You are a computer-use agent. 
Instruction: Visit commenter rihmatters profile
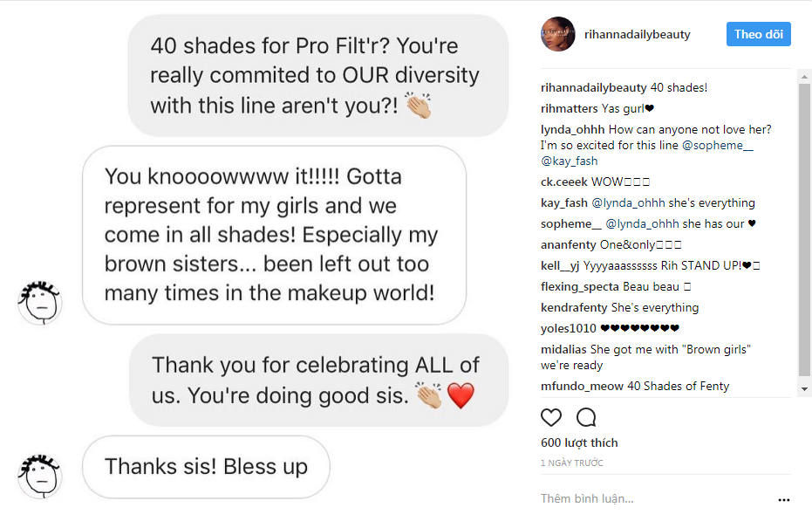[570, 109]
